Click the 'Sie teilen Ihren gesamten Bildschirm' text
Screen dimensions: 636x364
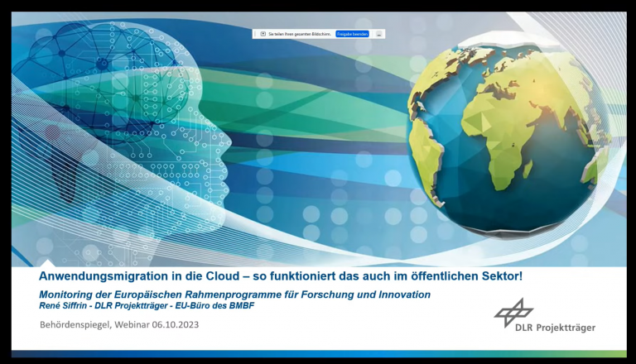(x=300, y=34)
